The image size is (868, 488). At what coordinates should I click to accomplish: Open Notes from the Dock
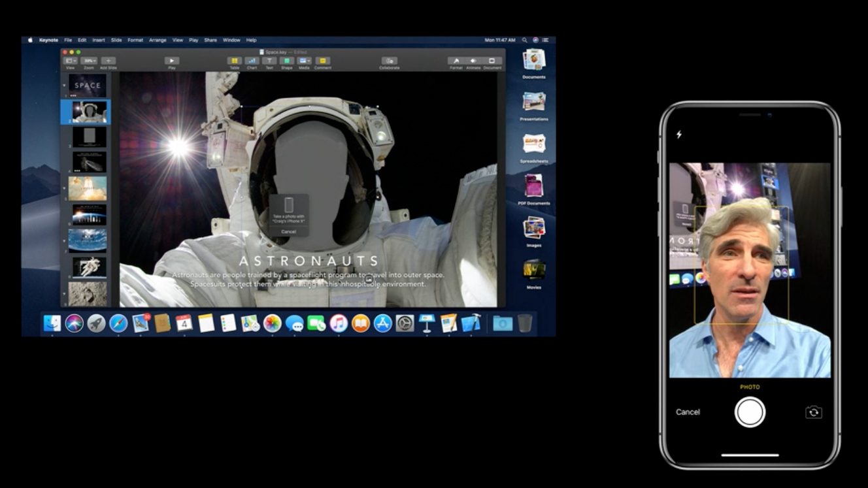tap(207, 323)
